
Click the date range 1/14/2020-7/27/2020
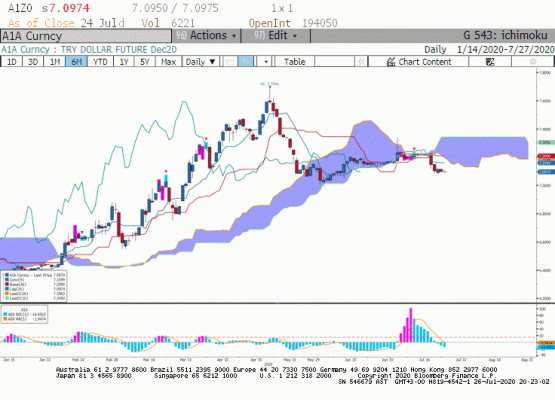[505, 49]
